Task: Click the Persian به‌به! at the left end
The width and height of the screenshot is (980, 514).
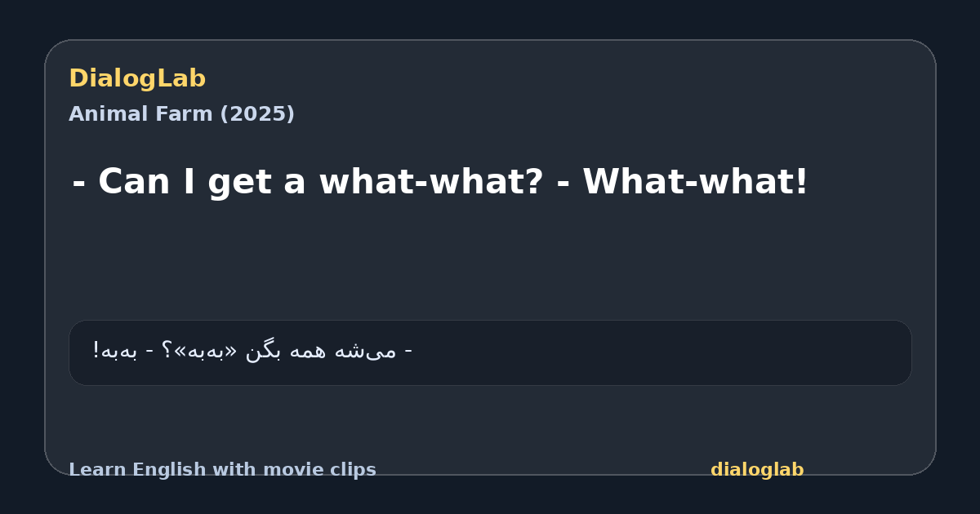Action: click(110, 351)
